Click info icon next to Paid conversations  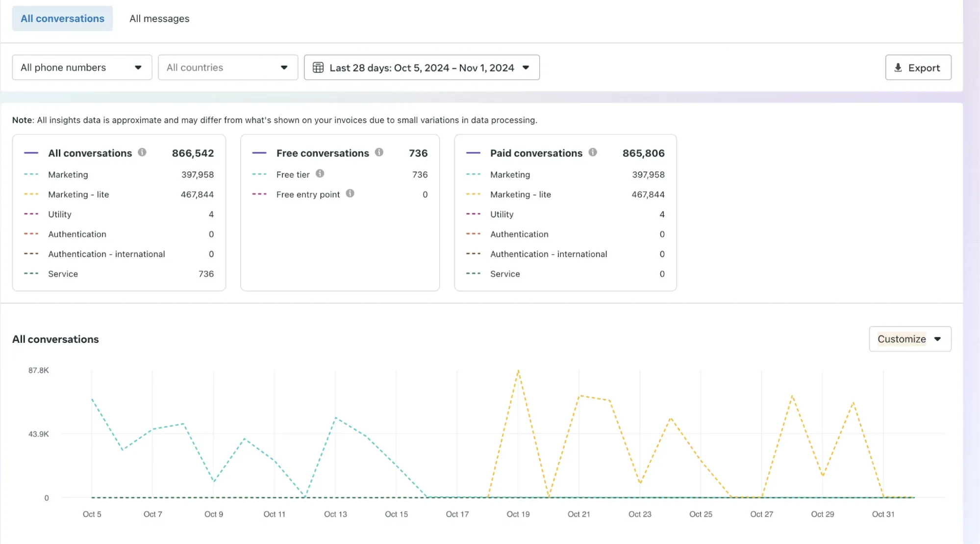[x=593, y=153]
